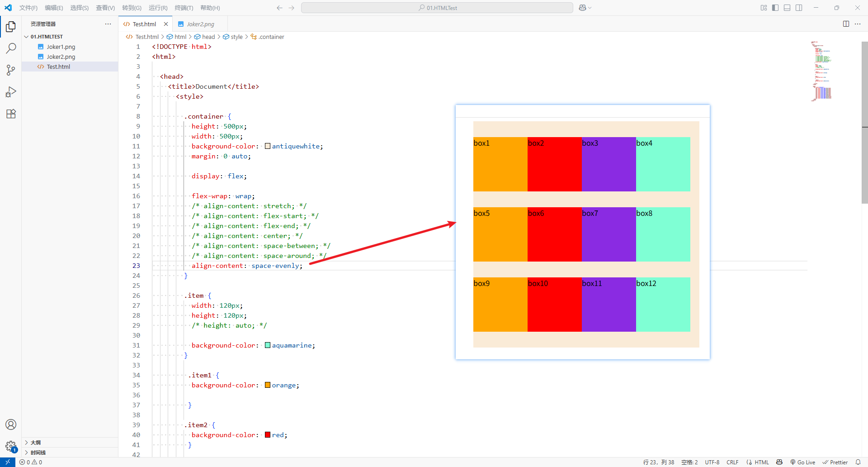
Task: Open the antiquewhite color swatch
Action: click(268, 146)
